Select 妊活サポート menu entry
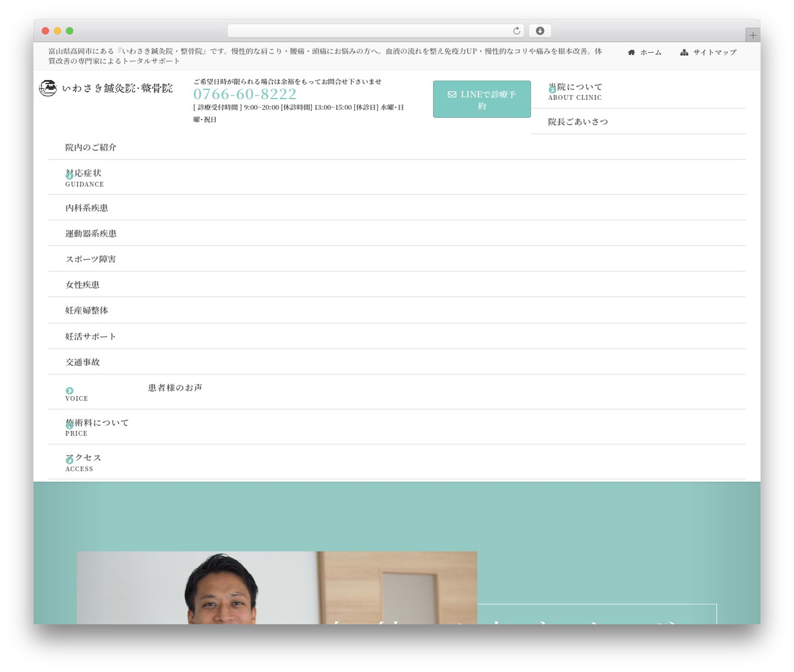The width and height of the screenshot is (794, 672). click(397, 337)
